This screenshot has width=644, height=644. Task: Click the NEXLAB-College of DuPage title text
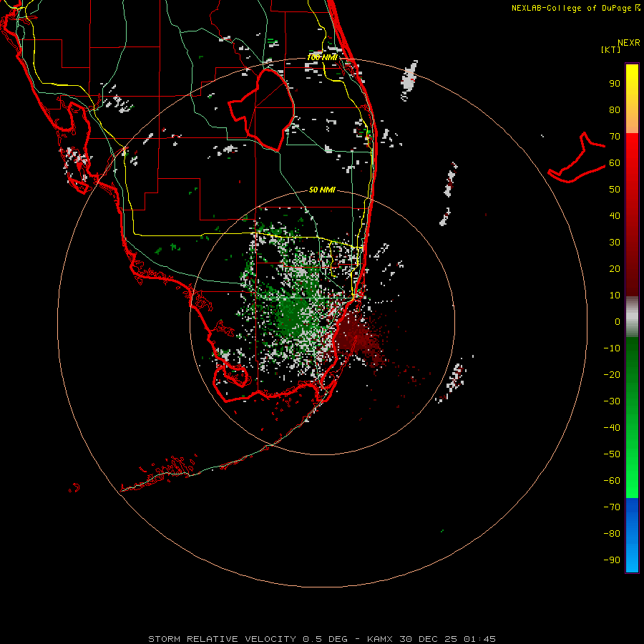click(572, 8)
